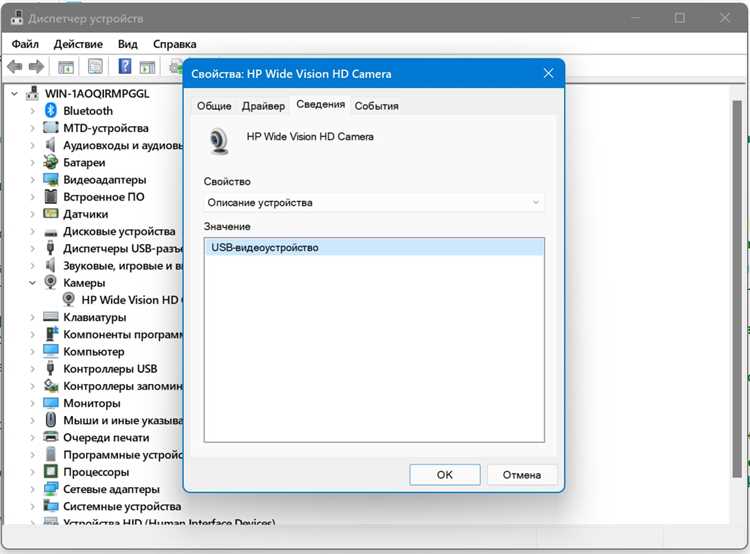The image size is (750, 554).
Task: Click the Дисковые устройства drive icon
Action: pyautogui.click(x=51, y=233)
